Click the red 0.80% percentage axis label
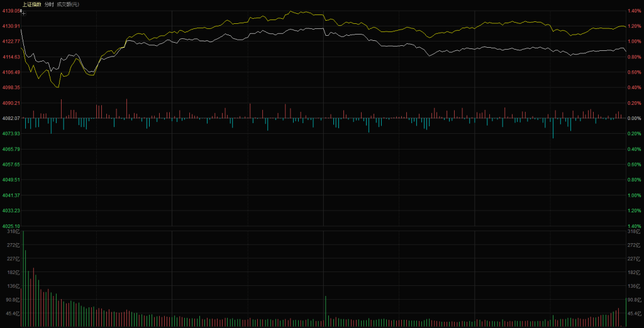644x328 pixels. point(635,57)
